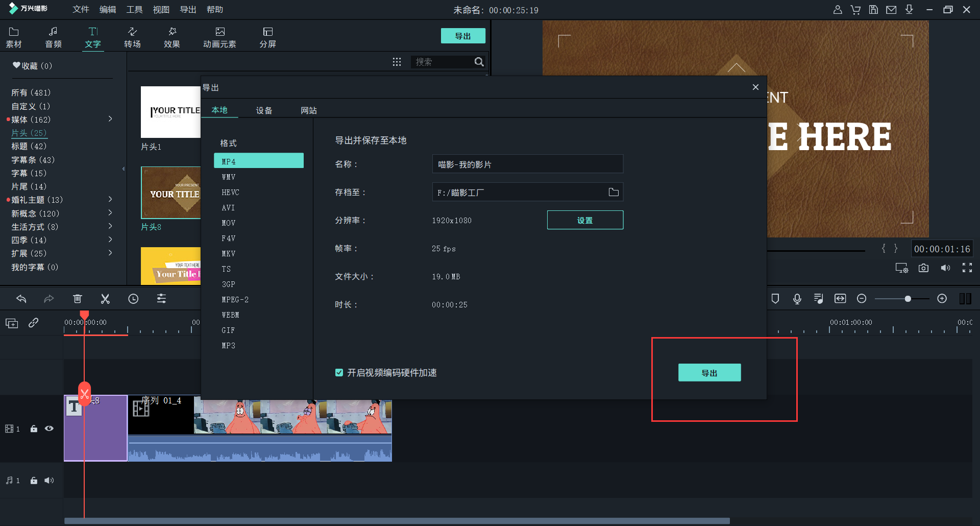Open the 工具 menu

(134, 10)
